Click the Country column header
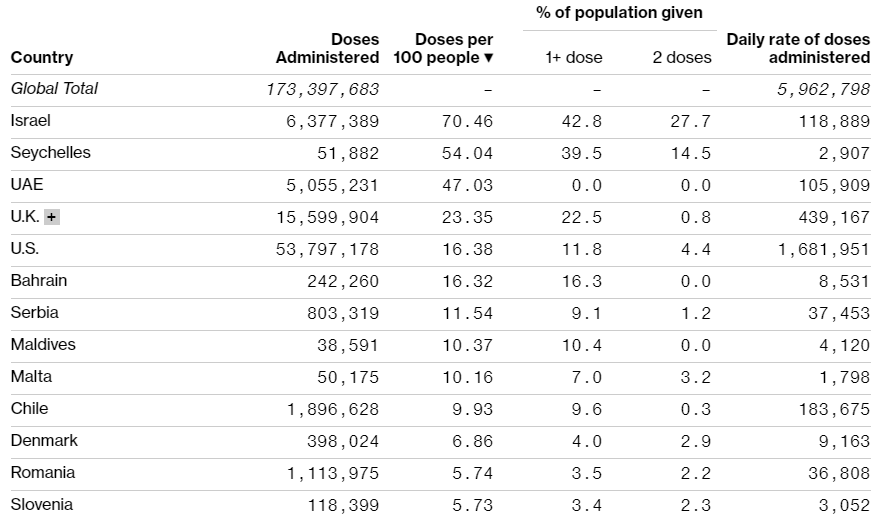This screenshot has width=879, height=521. point(42,58)
